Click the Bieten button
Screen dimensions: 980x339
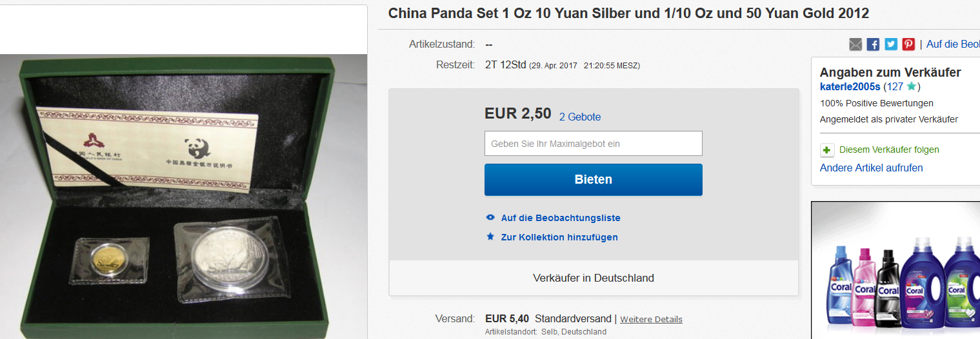click(594, 180)
